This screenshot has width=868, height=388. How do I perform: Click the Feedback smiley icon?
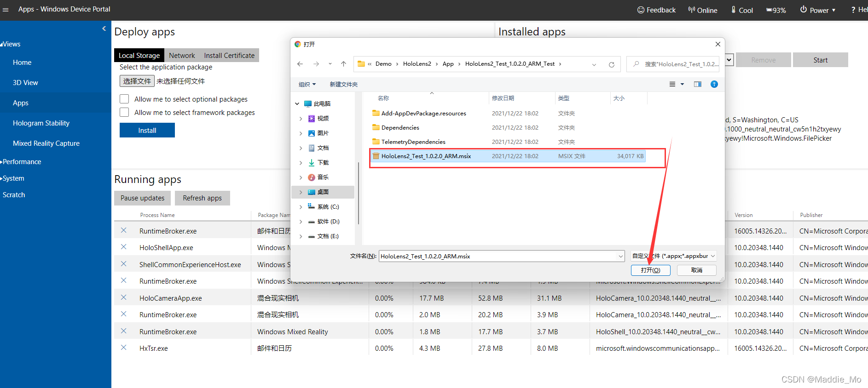tap(641, 10)
